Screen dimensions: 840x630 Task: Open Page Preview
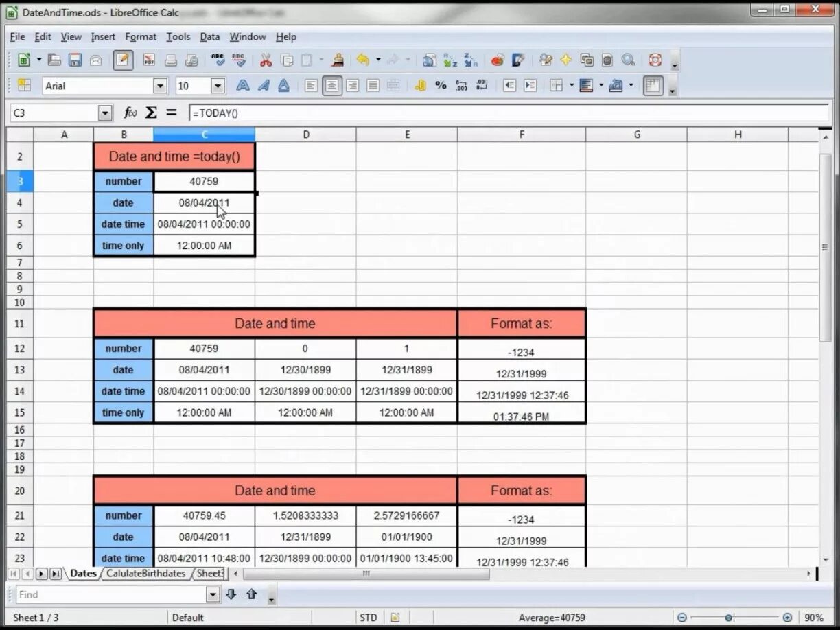tap(192, 60)
